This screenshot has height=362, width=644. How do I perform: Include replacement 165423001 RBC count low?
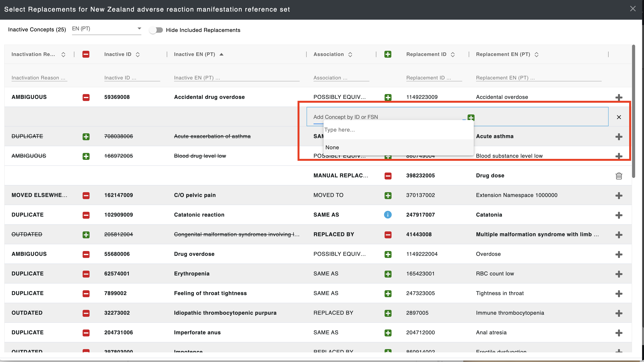388,274
